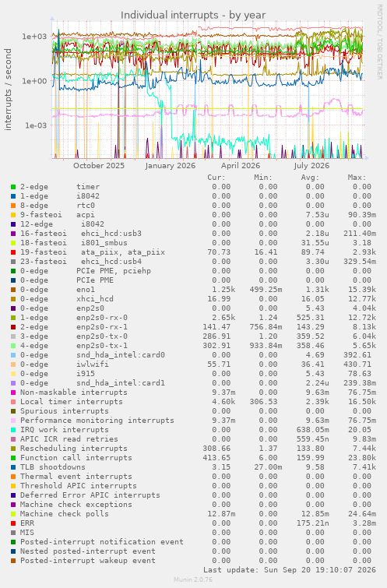Click the enp2s0-rx-0 legend entry
The width and height of the screenshot is (387, 588).
click(74, 318)
